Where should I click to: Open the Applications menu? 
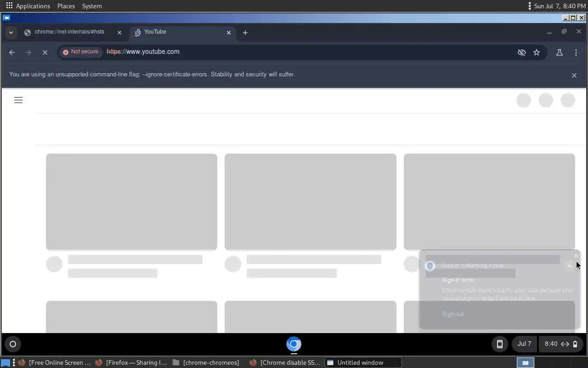(28, 6)
